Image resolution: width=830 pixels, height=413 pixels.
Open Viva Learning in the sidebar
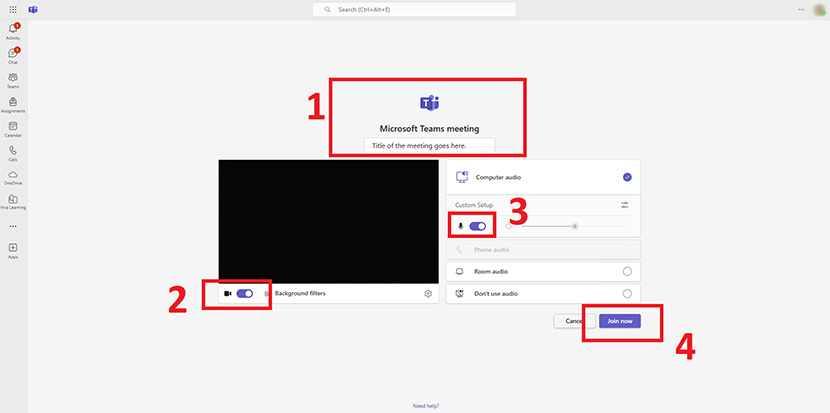(13, 200)
